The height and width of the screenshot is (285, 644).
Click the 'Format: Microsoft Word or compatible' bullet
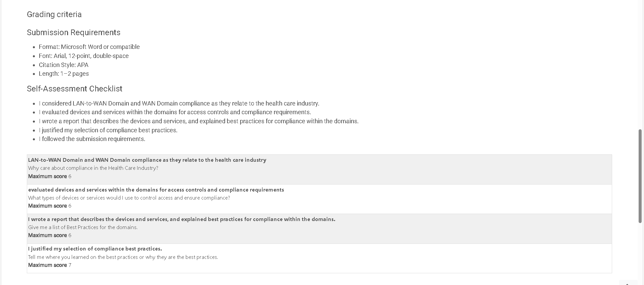[89, 47]
